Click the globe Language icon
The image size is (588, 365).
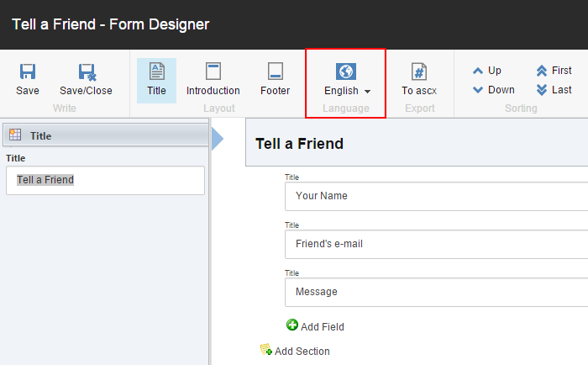click(x=345, y=71)
